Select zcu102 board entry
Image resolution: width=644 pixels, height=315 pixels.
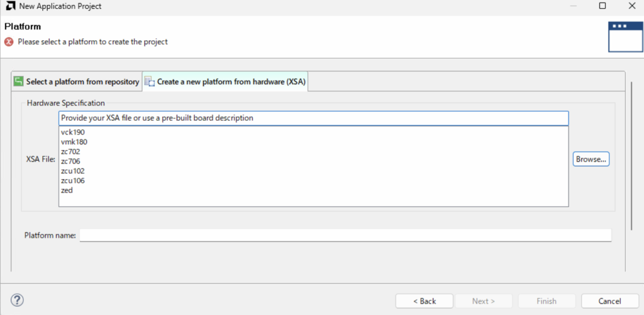[x=73, y=171]
